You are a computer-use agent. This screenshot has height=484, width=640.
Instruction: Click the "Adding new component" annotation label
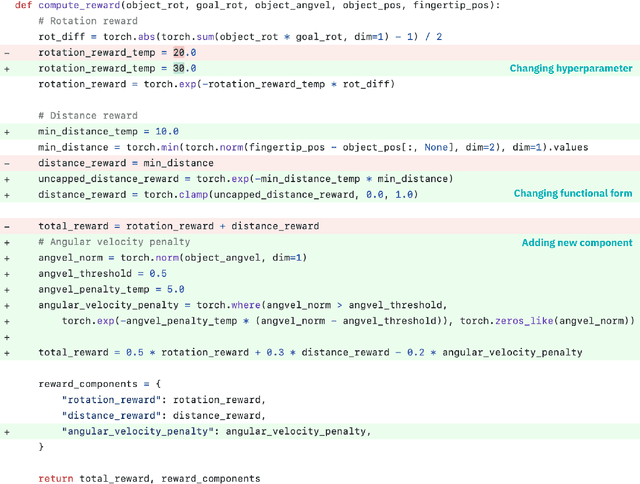(x=576, y=242)
